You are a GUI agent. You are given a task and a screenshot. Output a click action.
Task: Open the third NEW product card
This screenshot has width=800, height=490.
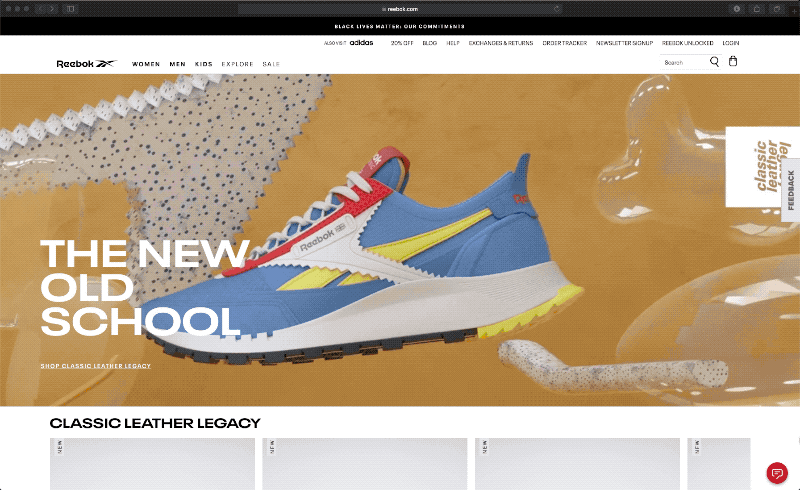click(577, 464)
